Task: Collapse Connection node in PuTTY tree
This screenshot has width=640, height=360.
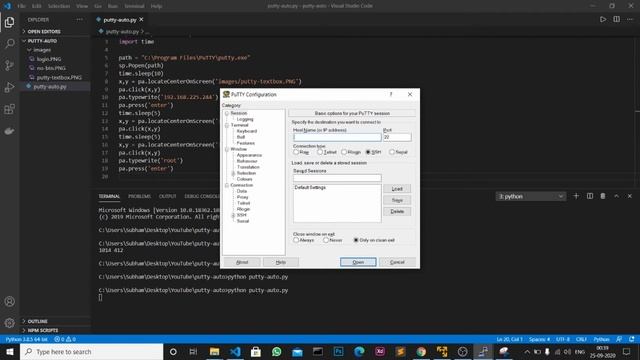Action: click(227, 185)
